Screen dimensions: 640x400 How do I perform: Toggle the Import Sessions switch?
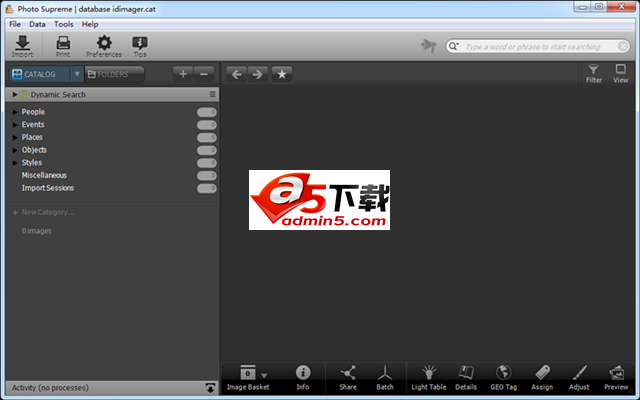click(x=207, y=188)
